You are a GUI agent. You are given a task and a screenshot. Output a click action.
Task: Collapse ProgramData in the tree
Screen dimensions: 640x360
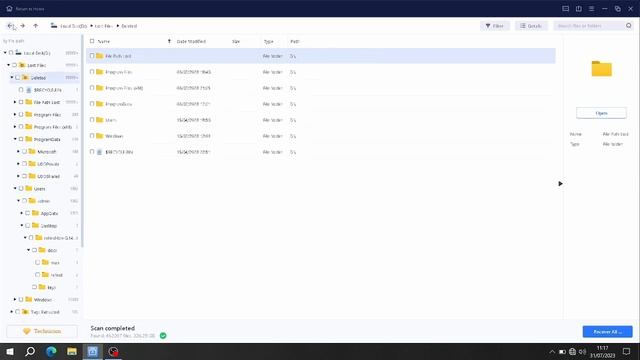pyautogui.click(x=15, y=139)
